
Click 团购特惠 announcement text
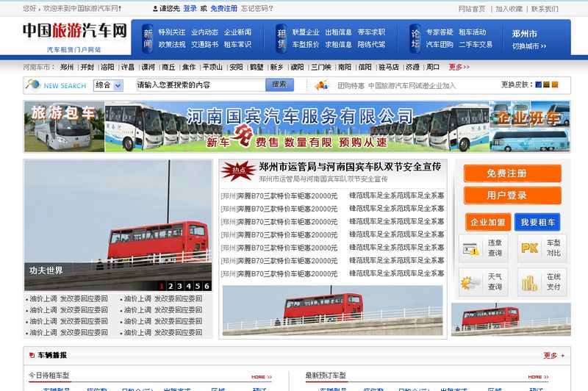[351, 86]
